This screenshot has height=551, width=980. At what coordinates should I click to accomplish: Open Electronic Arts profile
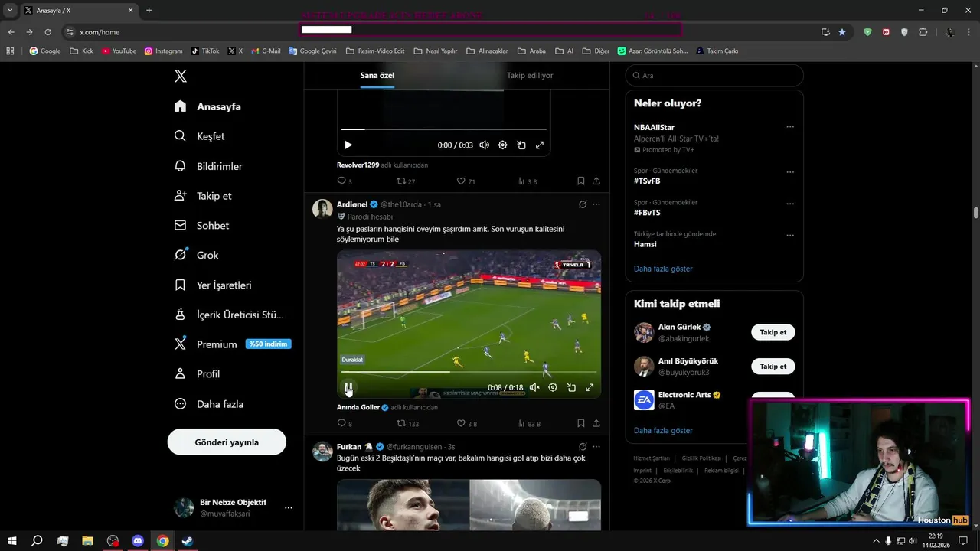point(684,395)
